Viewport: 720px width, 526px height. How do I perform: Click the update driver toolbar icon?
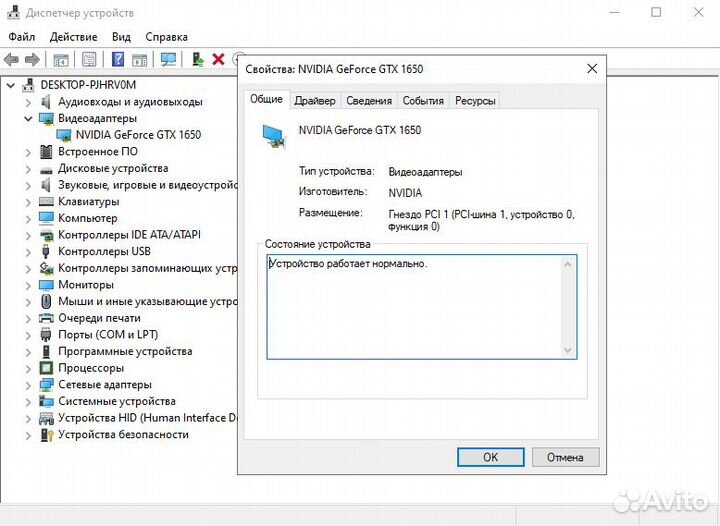click(x=198, y=59)
